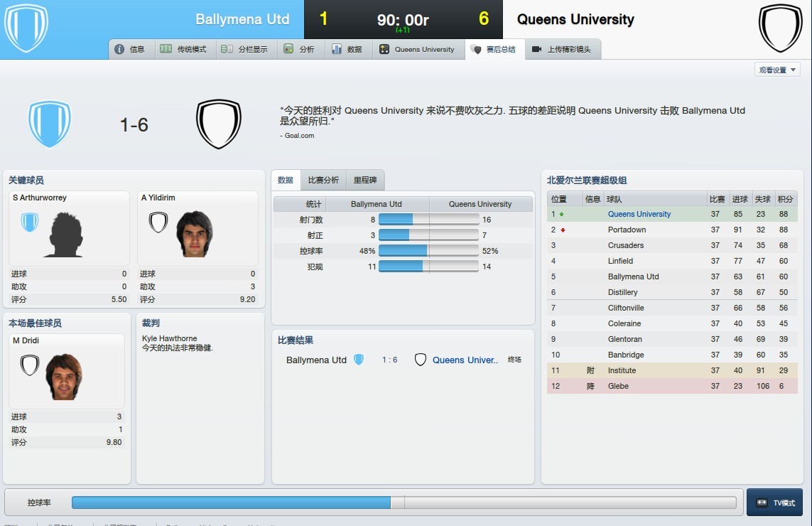This screenshot has height=526, width=812.
Task: Click the 控球率 possession bar at bottom
Action: [x=404, y=502]
